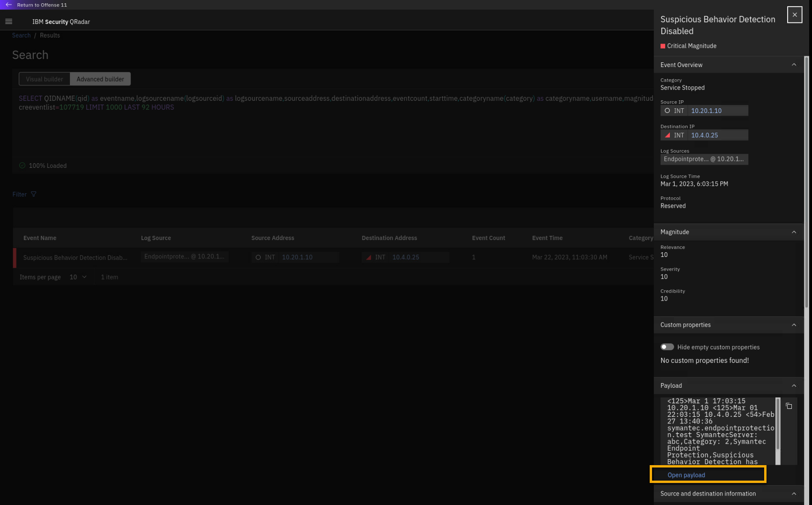The height and width of the screenshot is (505, 812).
Task: Collapse the Magnitude section
Action: click(794, 232)
